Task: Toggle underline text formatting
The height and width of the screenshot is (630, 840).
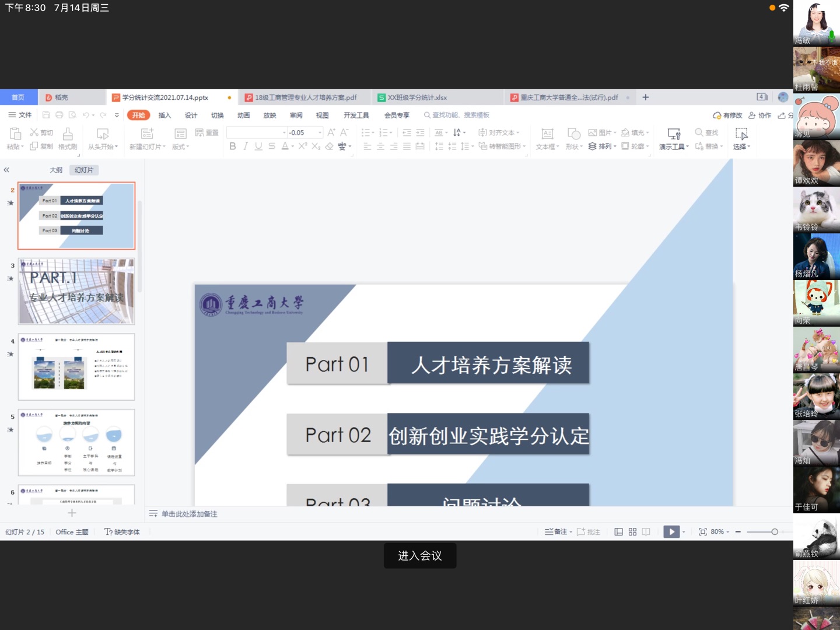Action: point(258,146)
